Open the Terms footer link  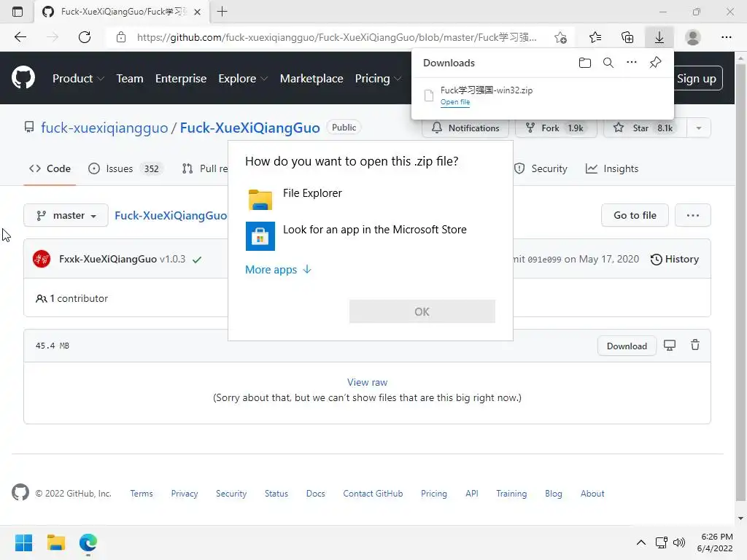click(x=142, y=494)
